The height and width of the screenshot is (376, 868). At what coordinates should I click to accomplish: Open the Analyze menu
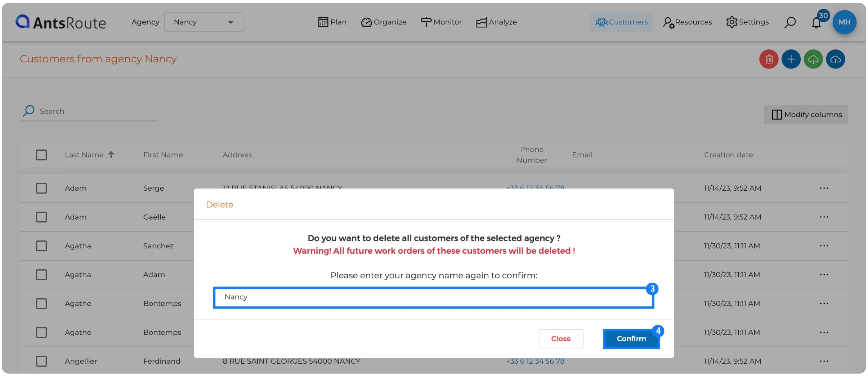pos(496,22)
